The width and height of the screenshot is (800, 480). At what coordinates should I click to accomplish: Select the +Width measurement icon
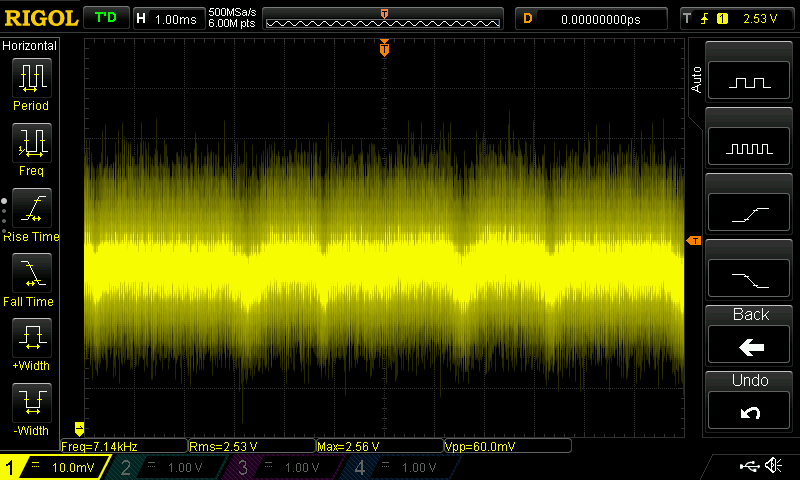[32, 337]
